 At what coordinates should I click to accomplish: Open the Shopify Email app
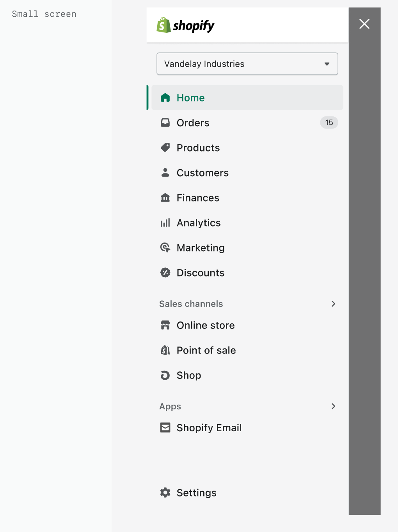tap(247, 428)
